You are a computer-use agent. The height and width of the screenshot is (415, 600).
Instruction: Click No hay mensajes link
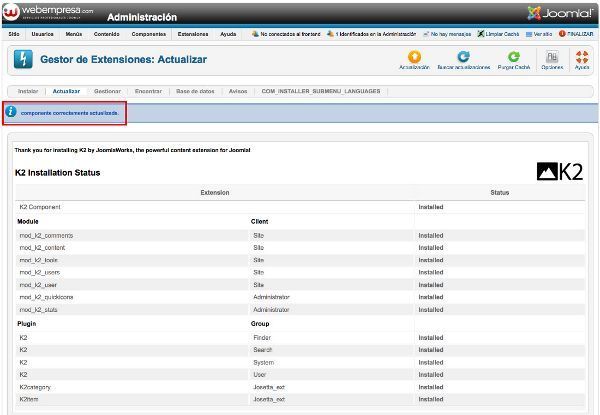pos(447,34)
